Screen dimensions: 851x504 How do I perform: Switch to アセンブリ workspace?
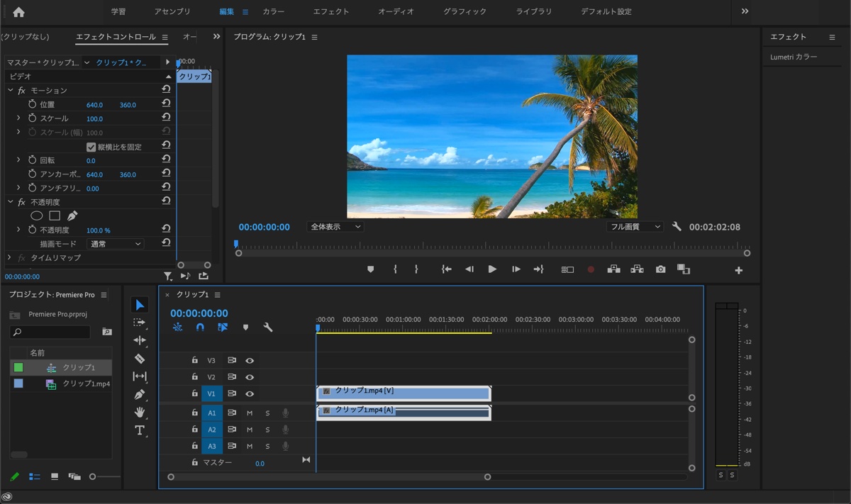tap(172, 12)
